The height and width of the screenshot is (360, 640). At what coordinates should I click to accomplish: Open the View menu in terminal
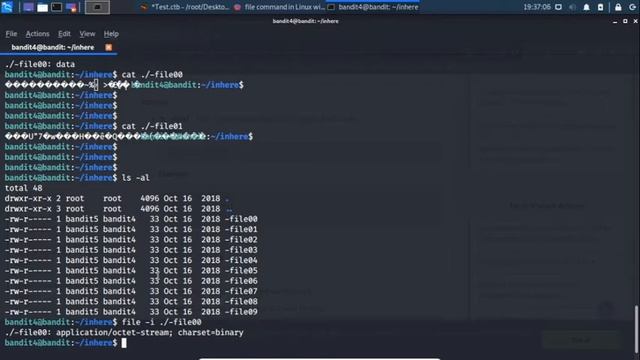(87, 34)
